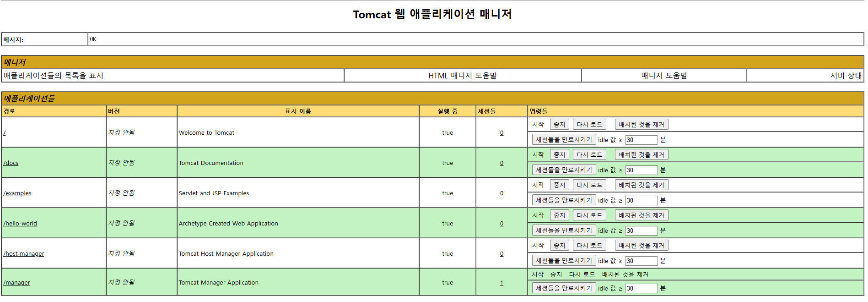Open the /hello-world application link
Screen dimensions: 868x302
[x=20, y=224]
